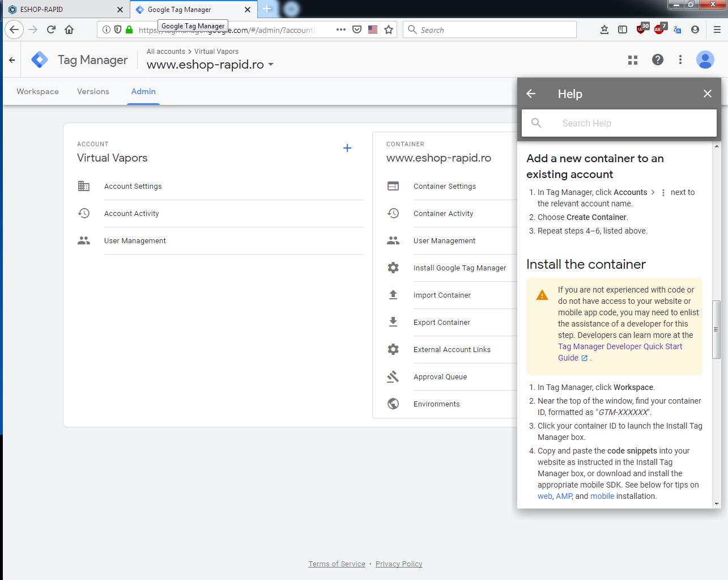The width and height of the screenshot is (728, 580).
Task: Open the Privacy Policy link
Action: pyautogui.click(x=399, y=564)
